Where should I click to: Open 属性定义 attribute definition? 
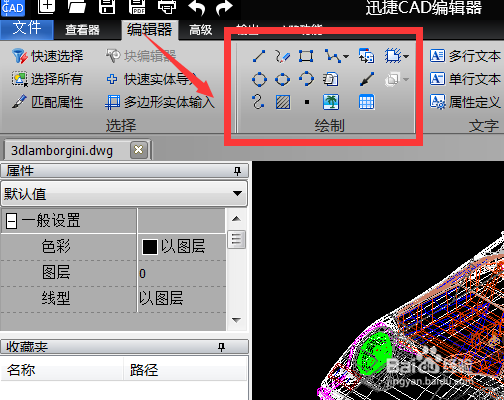[465, 102]
